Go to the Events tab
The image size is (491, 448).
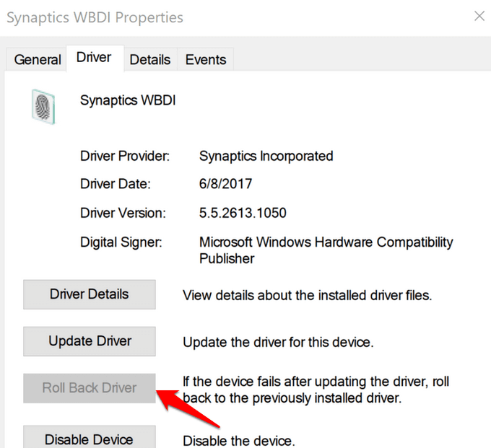[x=206, y=59]
